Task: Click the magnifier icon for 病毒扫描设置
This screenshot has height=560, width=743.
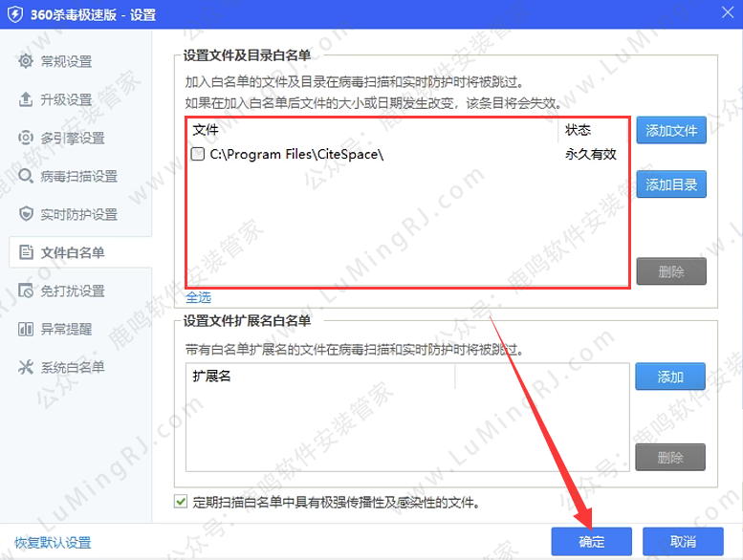Action: (26, 176)
